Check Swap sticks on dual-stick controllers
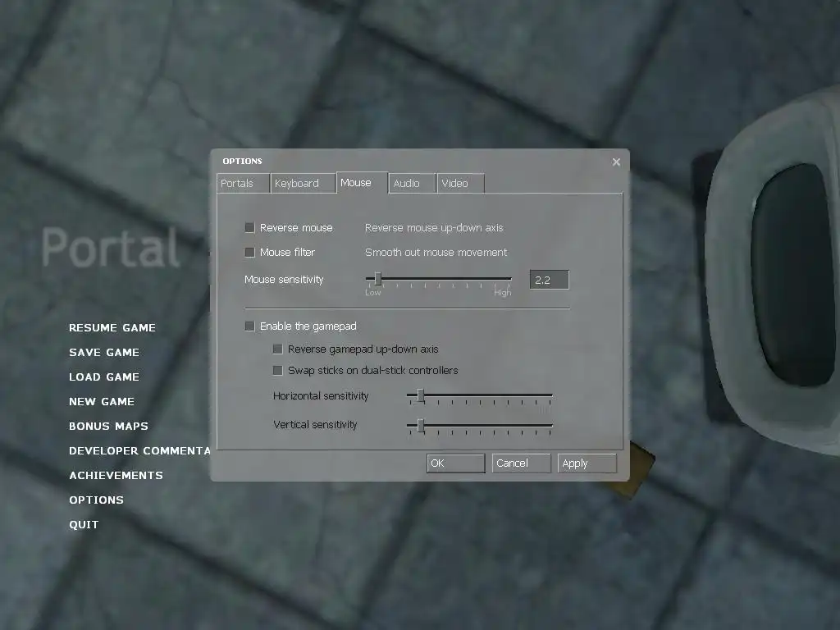 click(277, 371)
